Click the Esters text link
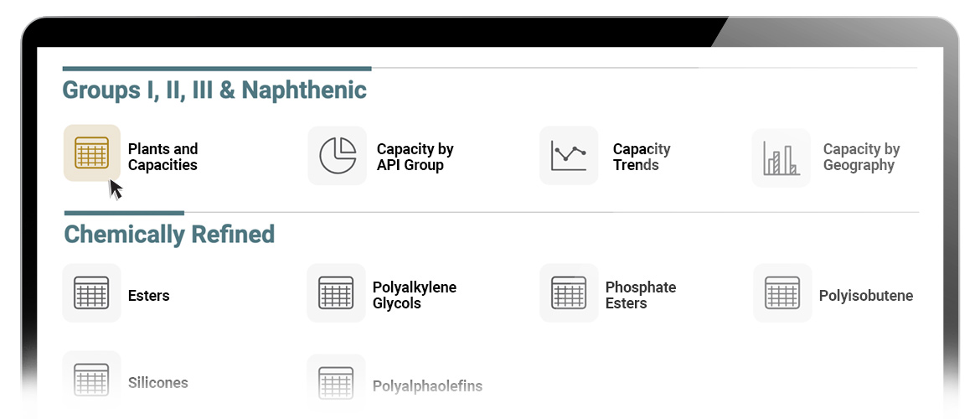 click(x=149, y=296)
